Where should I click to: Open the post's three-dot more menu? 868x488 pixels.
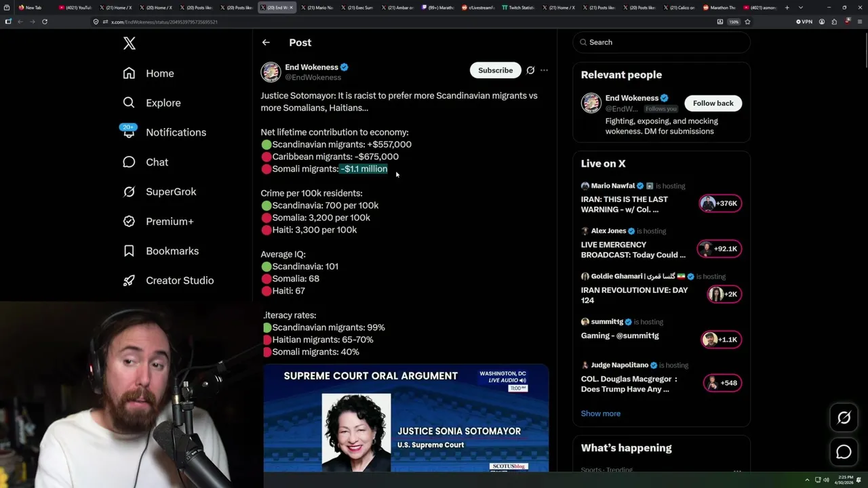tap(544, 70)
